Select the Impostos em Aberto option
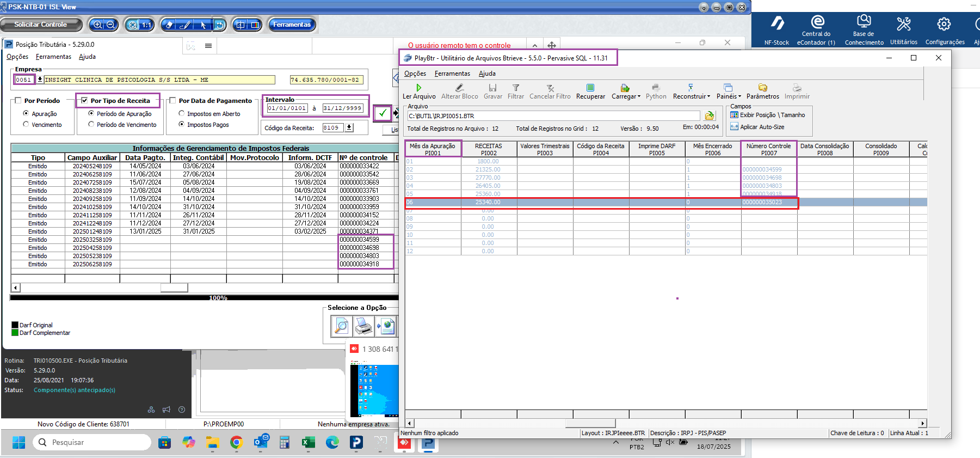The width and height of the screenshot is (980, 458). tap(182, 114)
